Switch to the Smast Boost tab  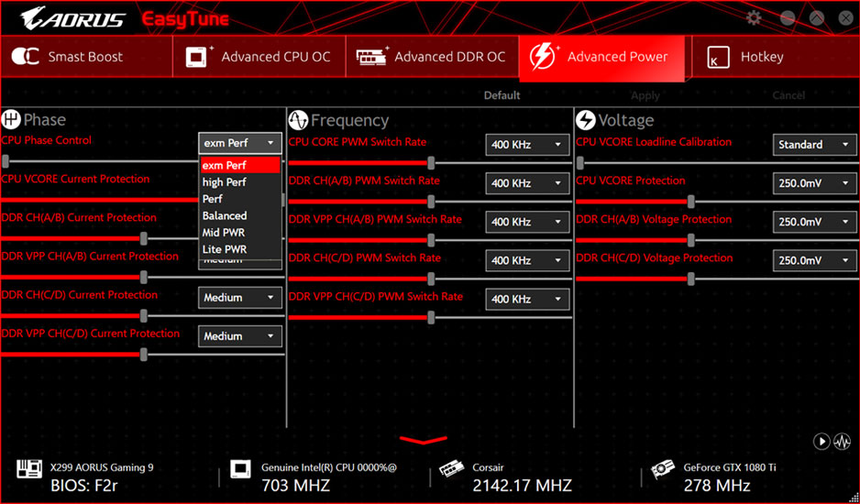tap(86, 58)
